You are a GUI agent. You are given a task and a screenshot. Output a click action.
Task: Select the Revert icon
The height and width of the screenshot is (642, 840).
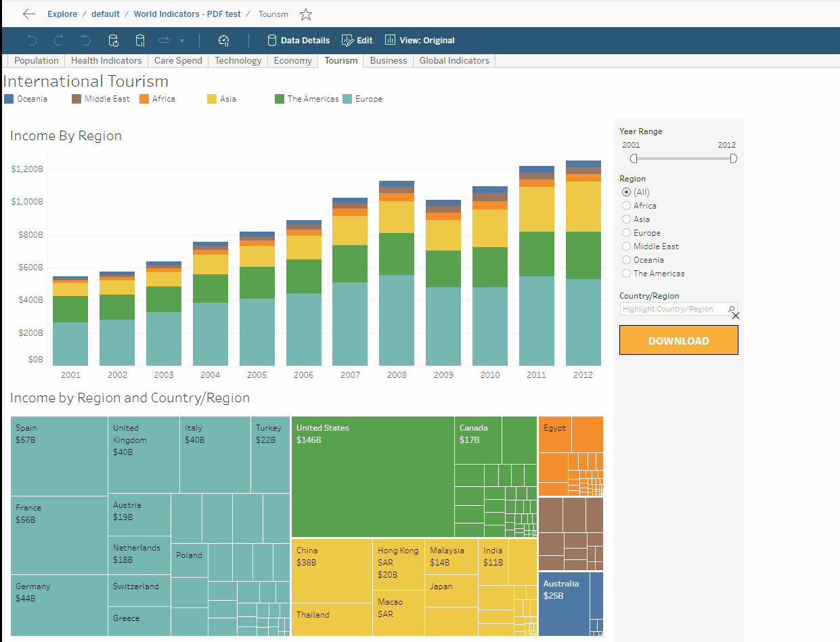click(85, 41)
